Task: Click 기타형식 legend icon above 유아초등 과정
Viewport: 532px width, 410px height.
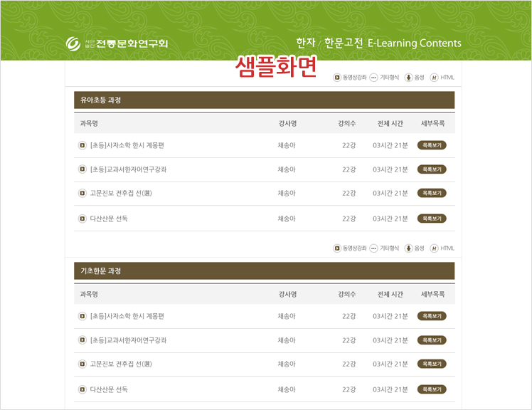Action: [373, 78]
